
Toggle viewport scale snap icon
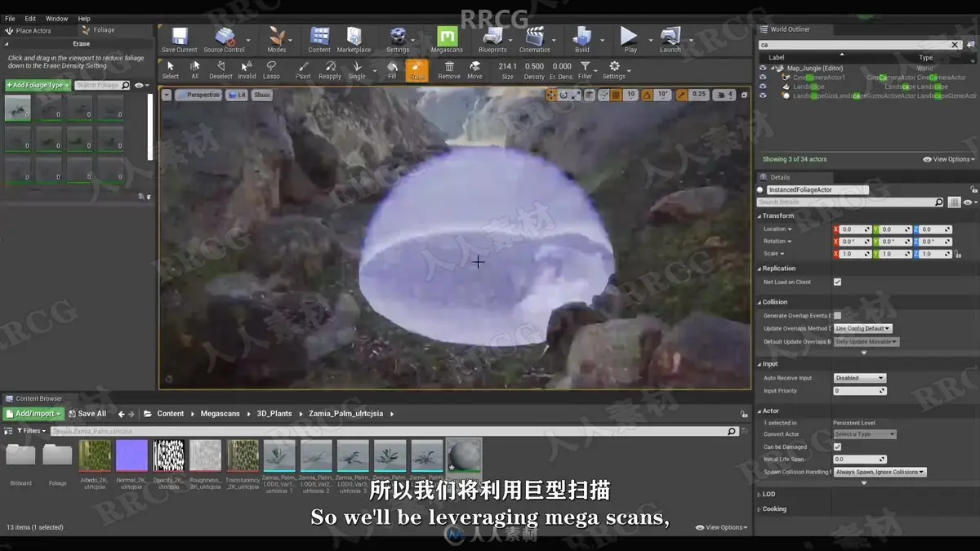[x=681, y=96]
